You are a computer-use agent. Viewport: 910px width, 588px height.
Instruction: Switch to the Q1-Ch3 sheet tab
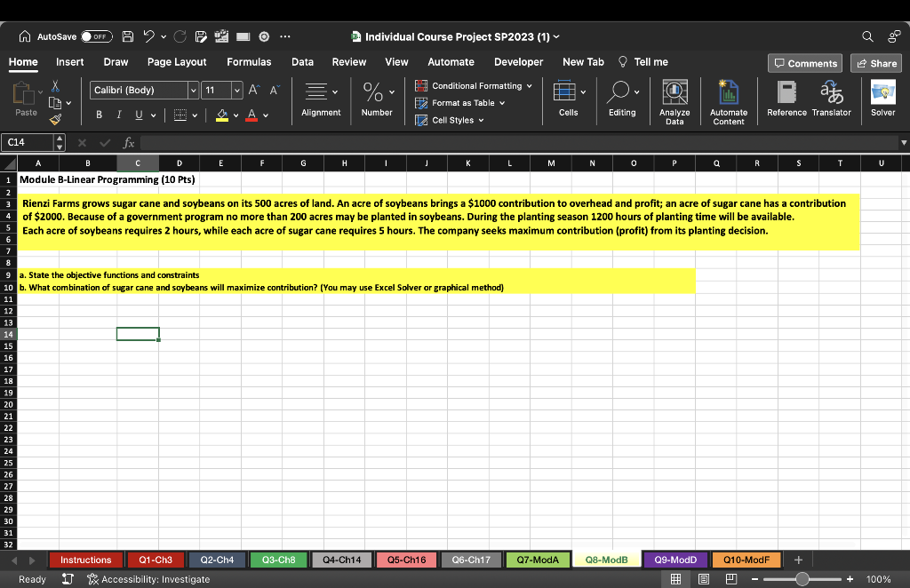coord(156,560)
